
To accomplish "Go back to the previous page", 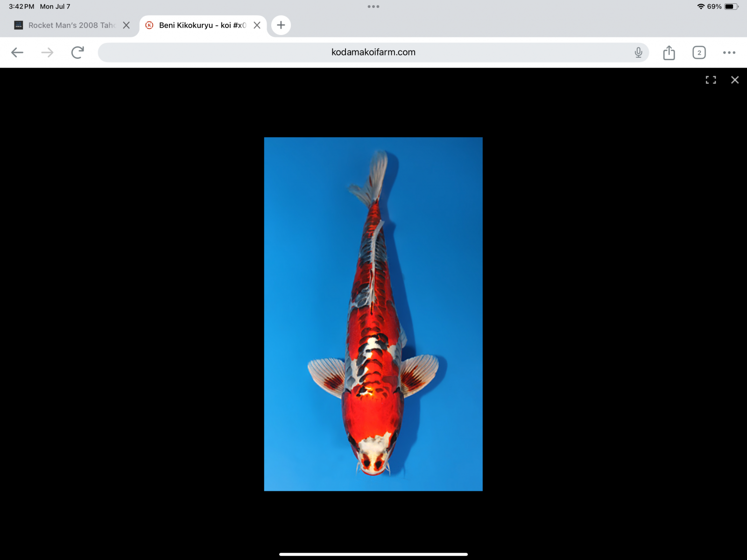I will tap(17, 52).
